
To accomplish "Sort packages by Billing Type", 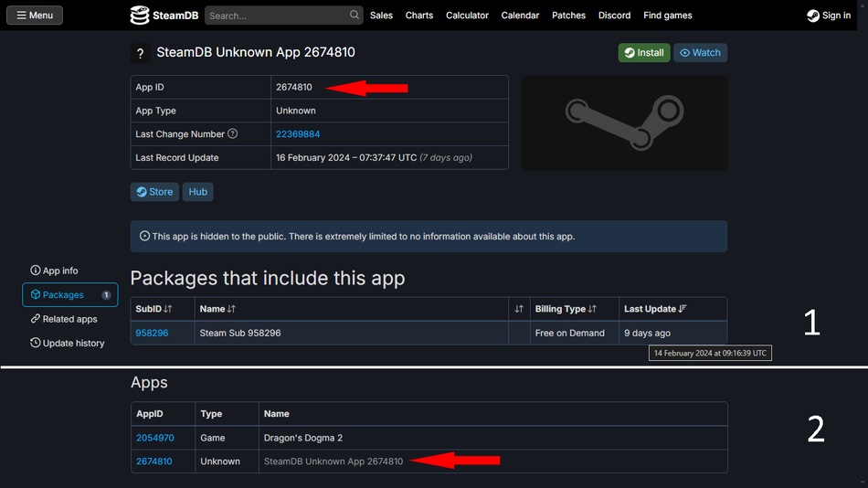I will coord(566,309).
